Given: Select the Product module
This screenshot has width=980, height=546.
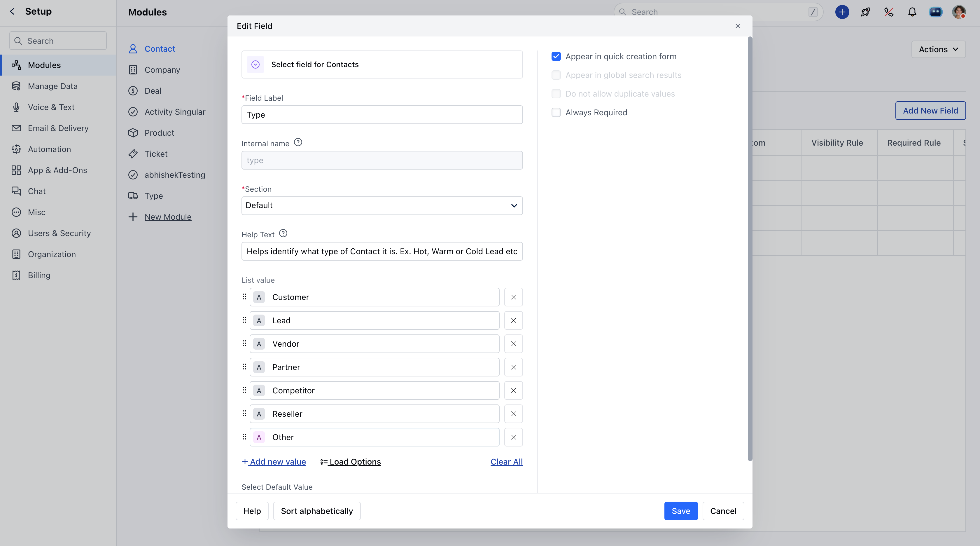Looking at the screenshot, I should [159, 133].
